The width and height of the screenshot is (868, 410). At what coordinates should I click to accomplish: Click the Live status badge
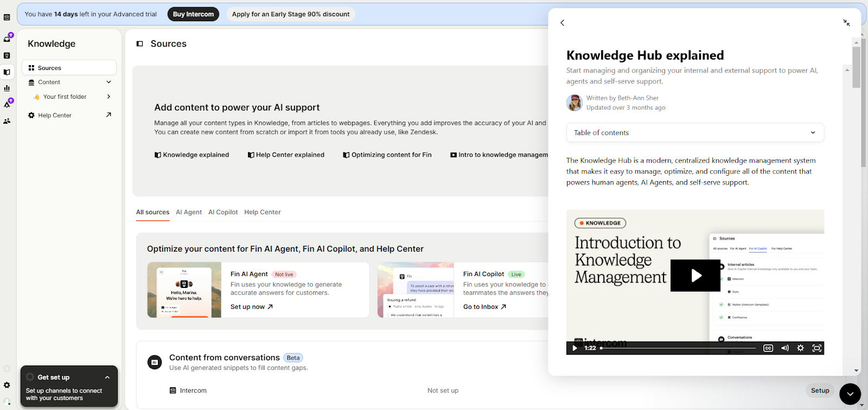pyautogui.click(x=516, y=274)
